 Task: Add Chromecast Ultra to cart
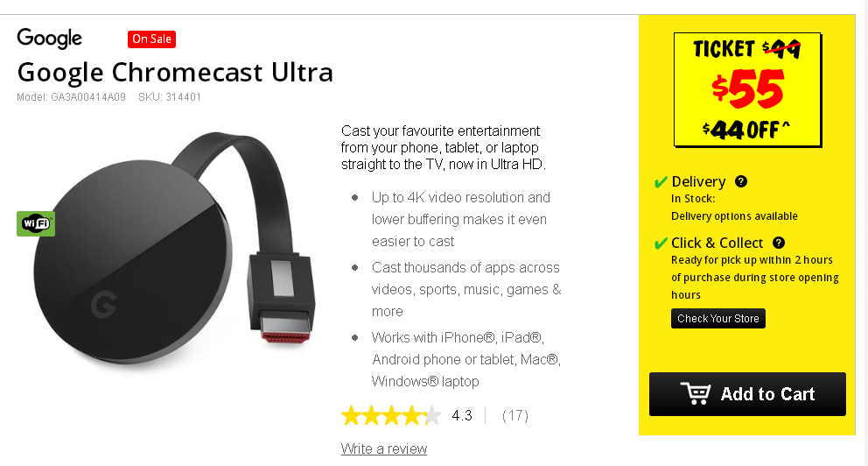tap(747, 394)
